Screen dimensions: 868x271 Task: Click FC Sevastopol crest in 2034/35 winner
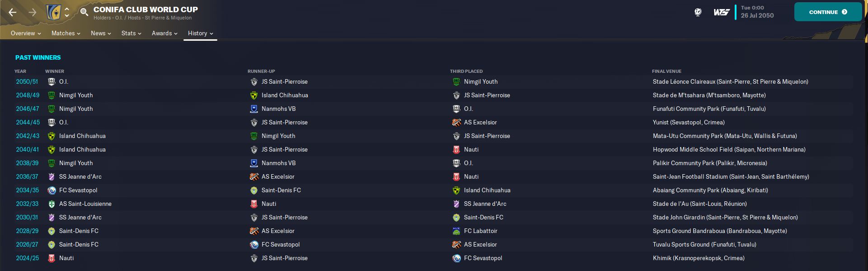pos(52,190)
